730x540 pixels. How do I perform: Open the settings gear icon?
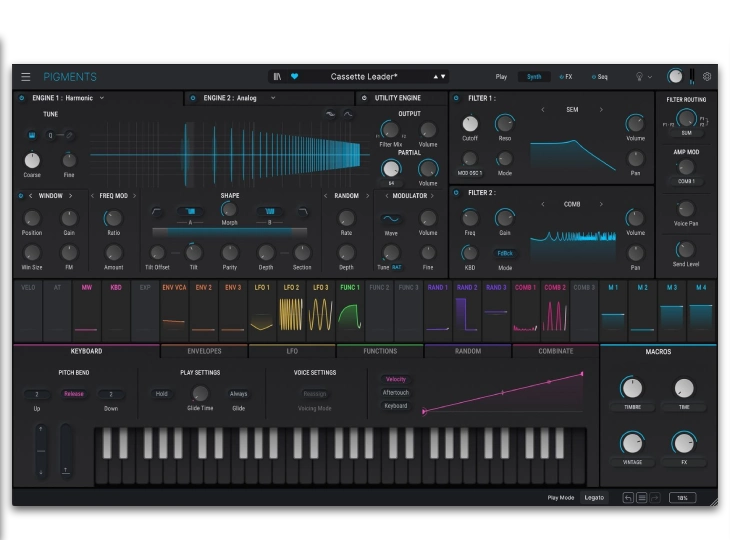point(707,77)
